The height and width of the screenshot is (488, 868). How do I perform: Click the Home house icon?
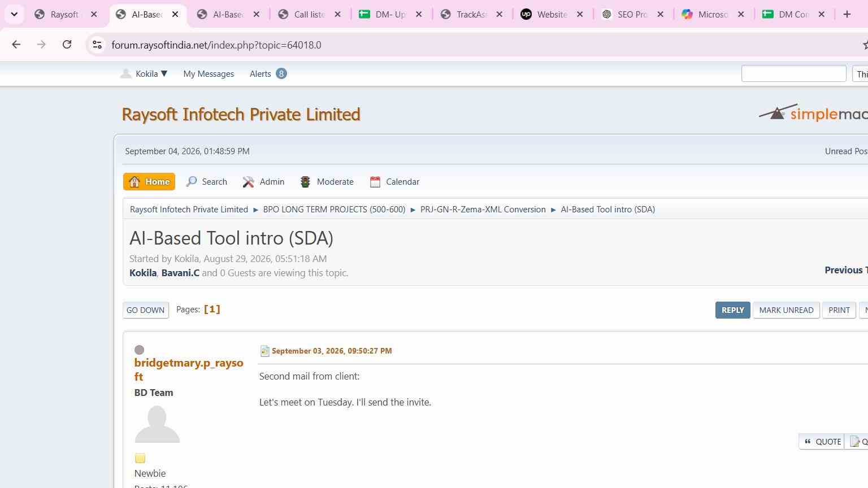pos(134,182)
